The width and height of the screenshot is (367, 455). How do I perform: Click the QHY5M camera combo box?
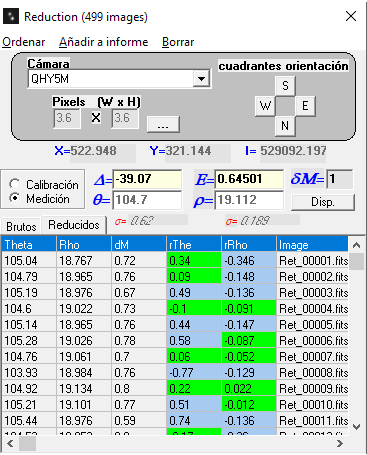pos(119,79)
